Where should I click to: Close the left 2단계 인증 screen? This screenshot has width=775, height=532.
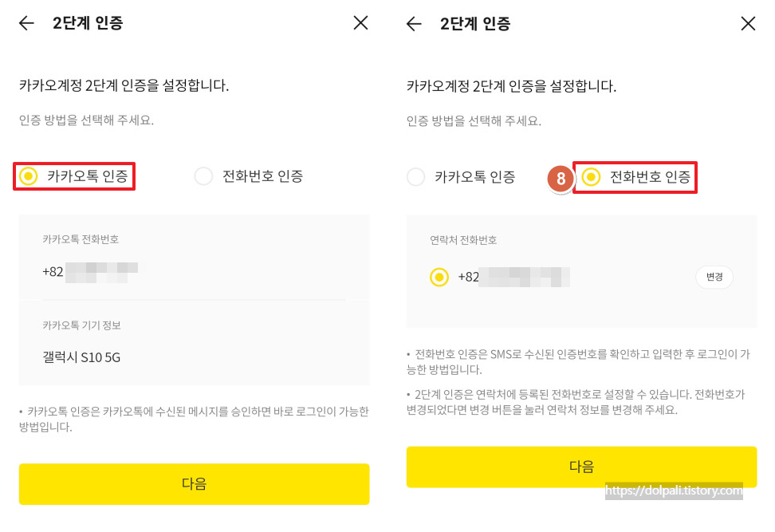(x=360, y=23)
